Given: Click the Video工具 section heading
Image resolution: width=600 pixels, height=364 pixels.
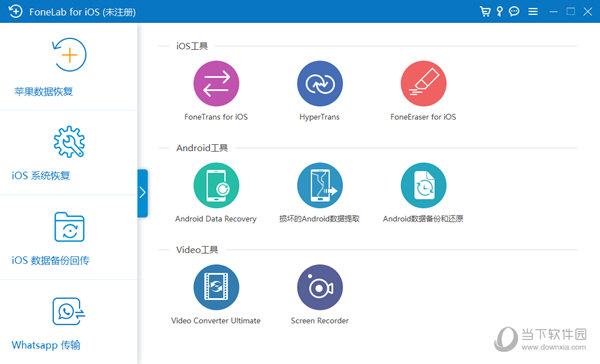Looking at the screenshot, I should click(197, 250).
